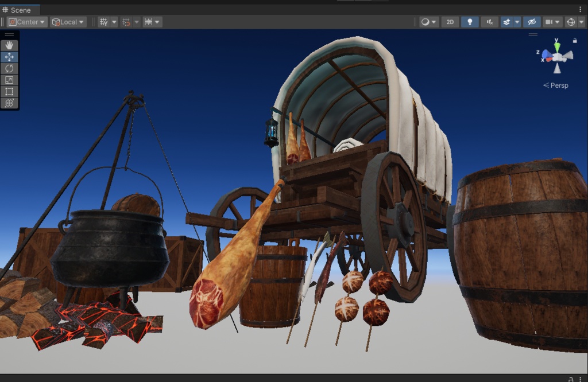Toggle hidden objects visibility eye icon
The width and height of the screenshot is (588, 382).
(x=532, y=22)
